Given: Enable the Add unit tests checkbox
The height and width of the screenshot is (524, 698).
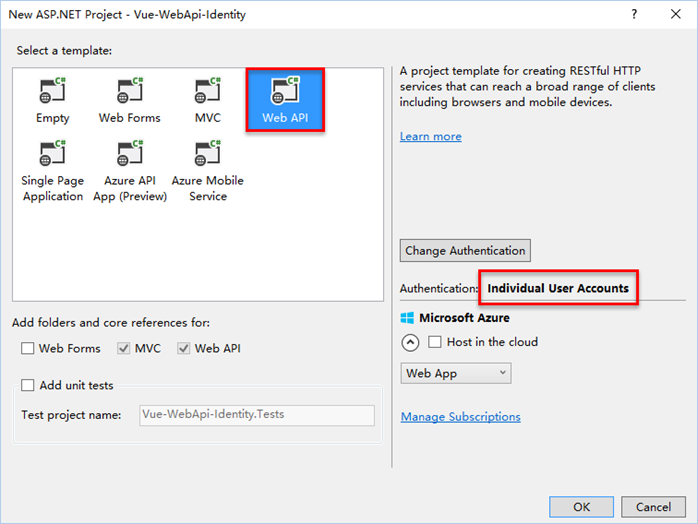Looking at the screenshot, I should tap(28, 385).
